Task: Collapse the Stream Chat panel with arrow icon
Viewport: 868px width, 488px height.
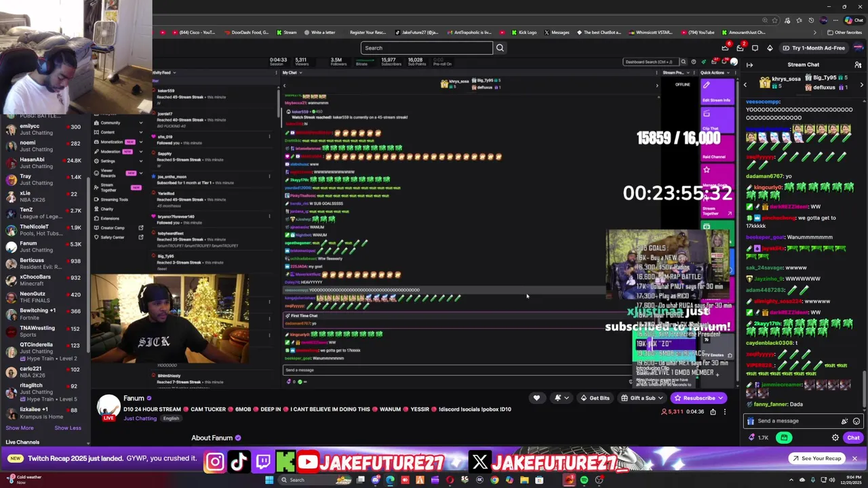Action: (749, 65)
